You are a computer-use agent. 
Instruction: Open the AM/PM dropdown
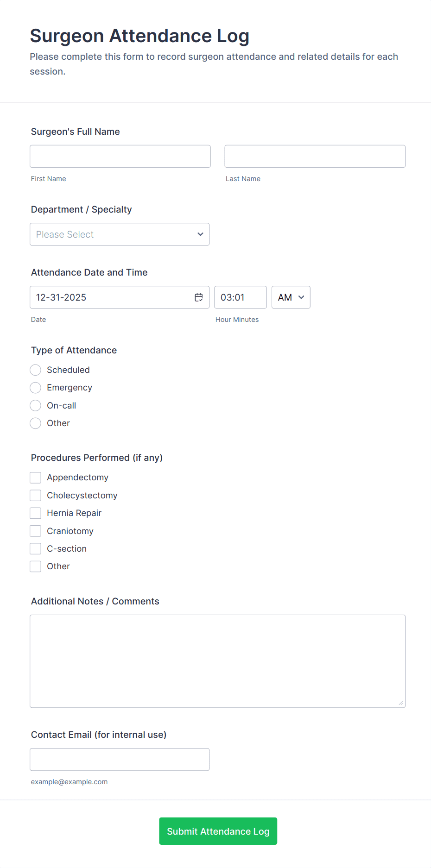coord(291,297)
